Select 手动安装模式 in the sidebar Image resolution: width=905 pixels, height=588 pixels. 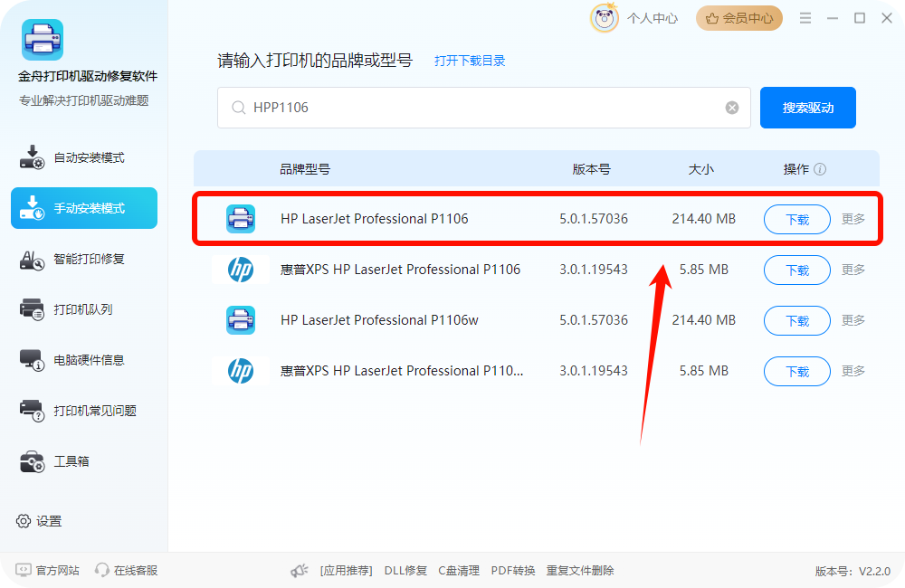pos(84,208)
